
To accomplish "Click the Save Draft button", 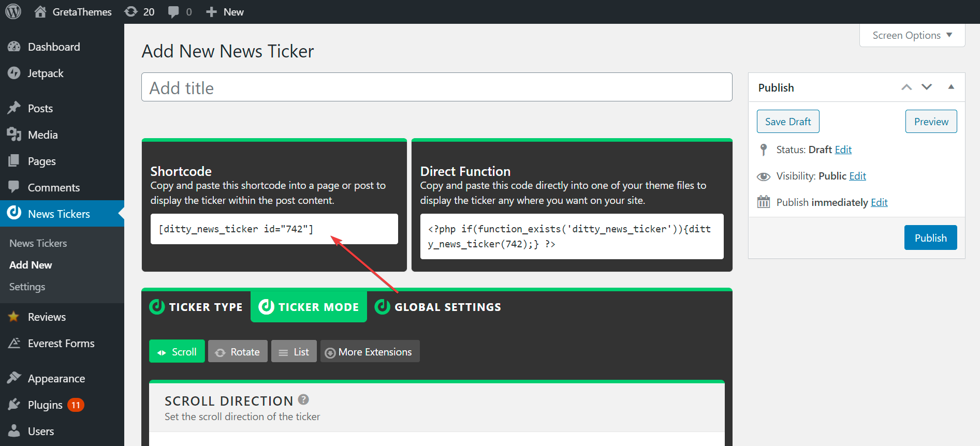I will tap(788, 122).
